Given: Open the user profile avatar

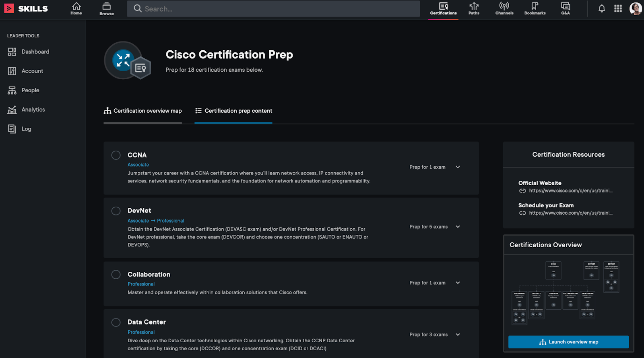Looking at the screenshot, I should 636,8.
